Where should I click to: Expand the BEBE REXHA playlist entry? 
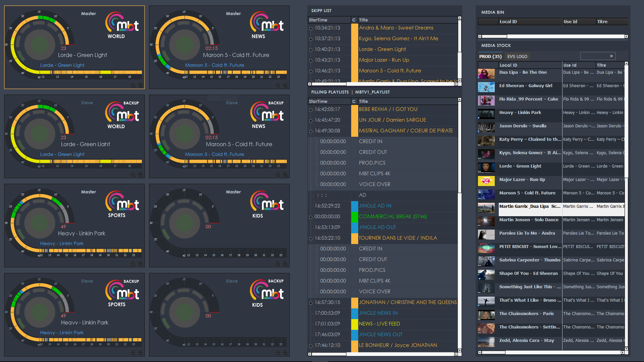coord(310,109)
